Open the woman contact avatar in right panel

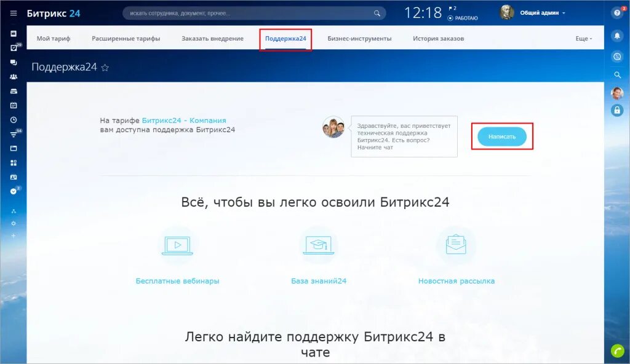coord(617,93)
